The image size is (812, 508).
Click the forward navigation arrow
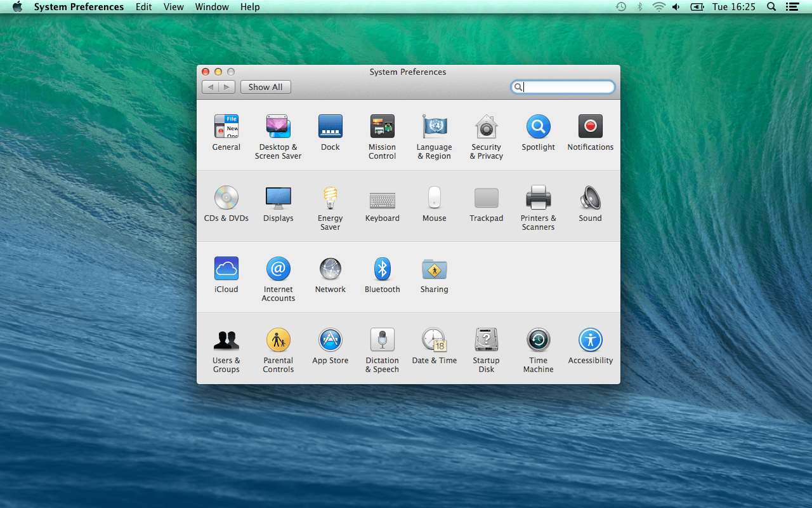point(227,87)
